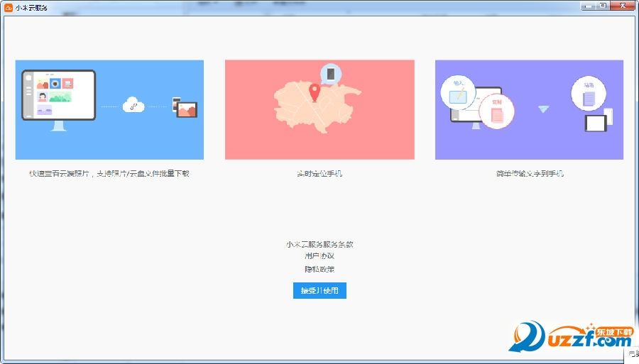Select the purple text transfer banner
The image size is (639, 364).
[x=529, y=109]
